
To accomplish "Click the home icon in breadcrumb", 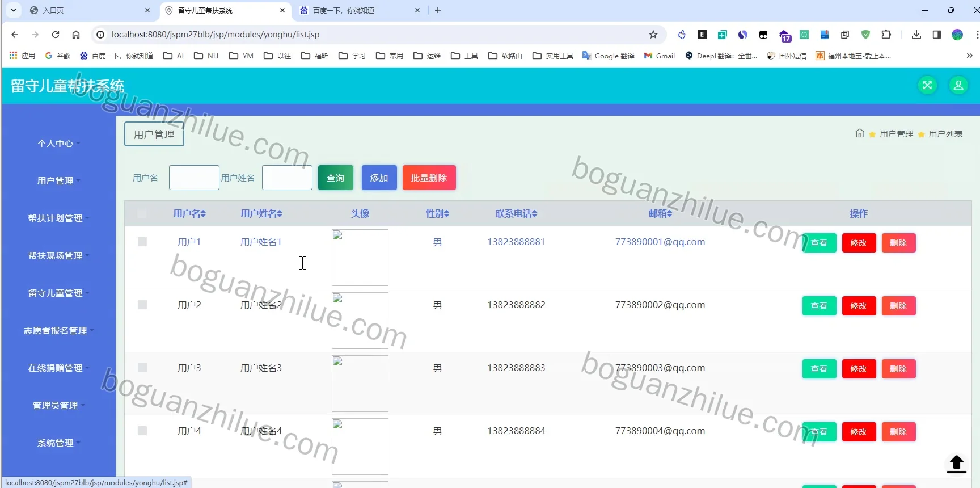I will point(860,133).
